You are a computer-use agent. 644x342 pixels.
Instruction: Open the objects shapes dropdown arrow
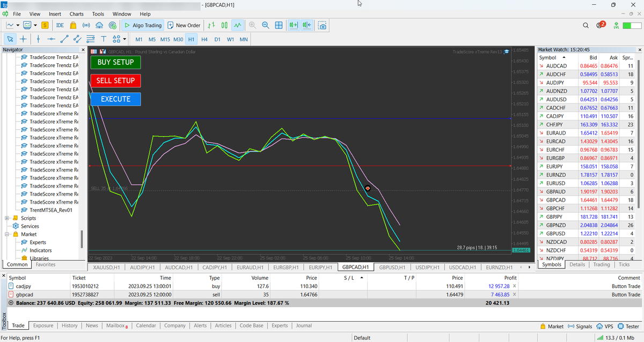click(125, 39)
